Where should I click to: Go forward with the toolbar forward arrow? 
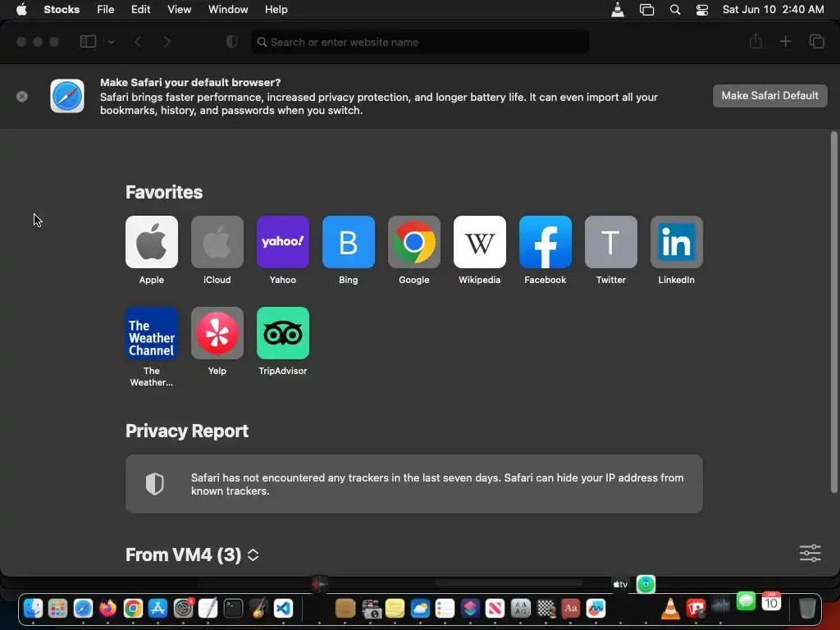[x=167, y=42]
